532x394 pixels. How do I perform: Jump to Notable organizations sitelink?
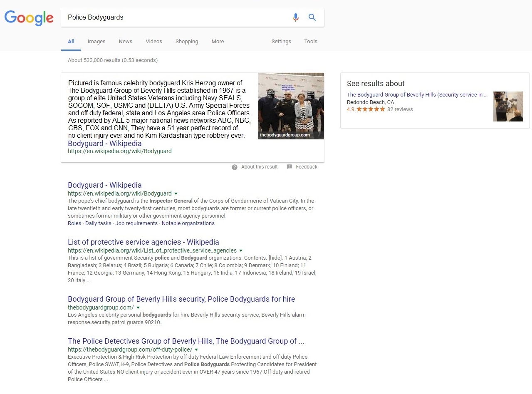click(x=188, y=223)
